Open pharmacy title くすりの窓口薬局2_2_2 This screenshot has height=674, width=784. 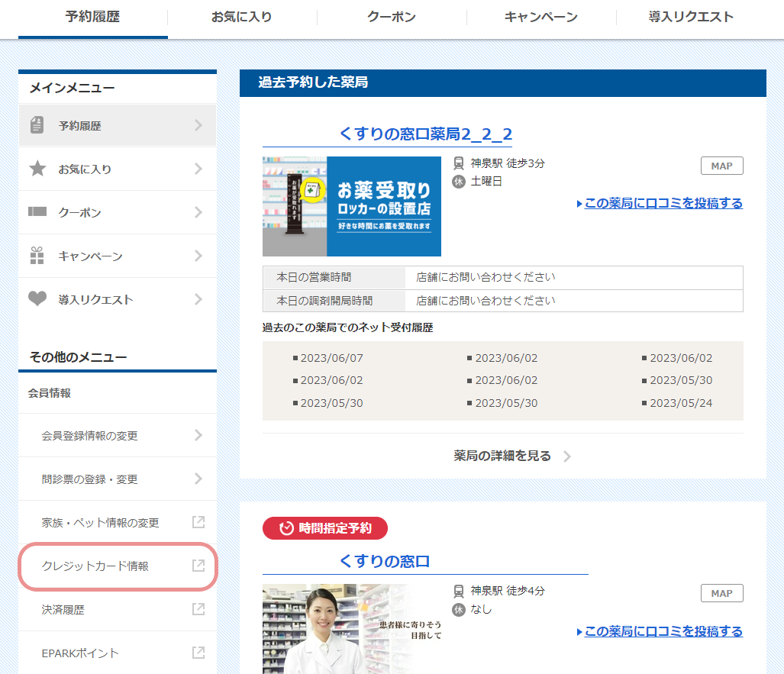click(x=426, y=134)
